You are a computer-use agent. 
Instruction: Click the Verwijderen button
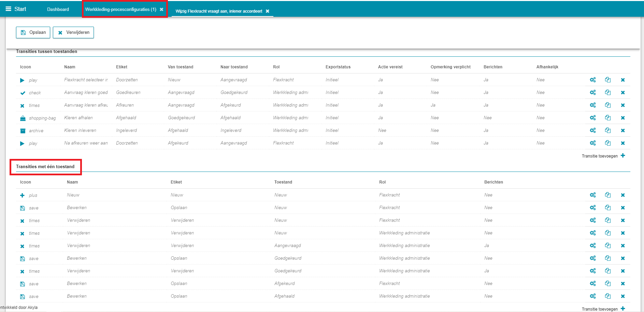pos(73,32)
